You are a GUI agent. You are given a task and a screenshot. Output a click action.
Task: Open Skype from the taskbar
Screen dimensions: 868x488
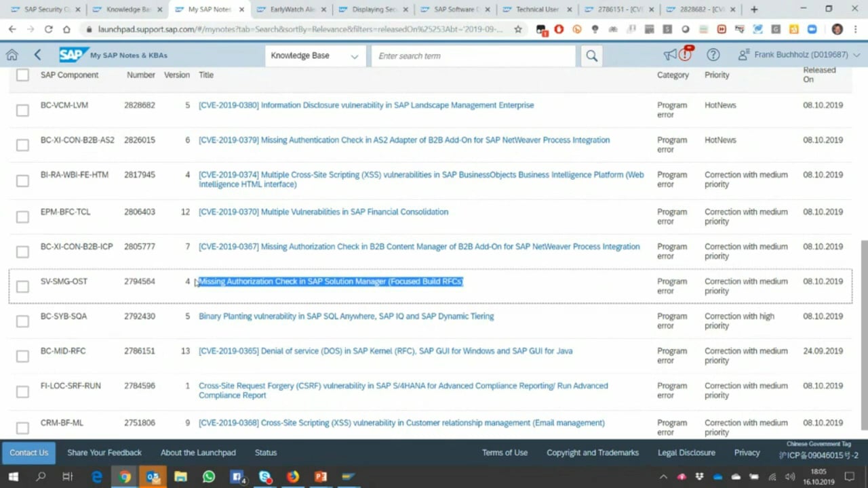(x=264, y=476)
